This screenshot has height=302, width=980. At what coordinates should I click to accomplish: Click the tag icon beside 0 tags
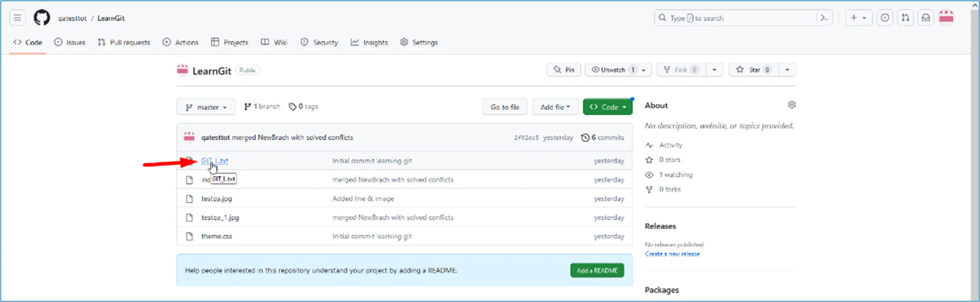point(293,107)
